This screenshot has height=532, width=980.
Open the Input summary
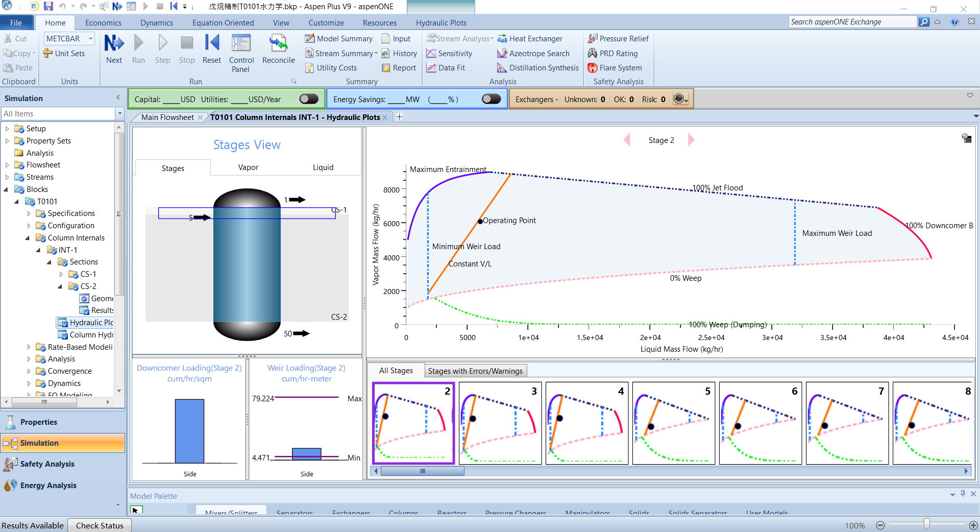click(396, 39)
